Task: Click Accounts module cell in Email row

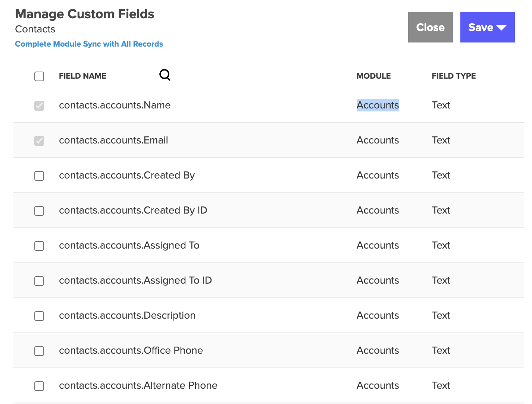Action: tap(378, 140)
